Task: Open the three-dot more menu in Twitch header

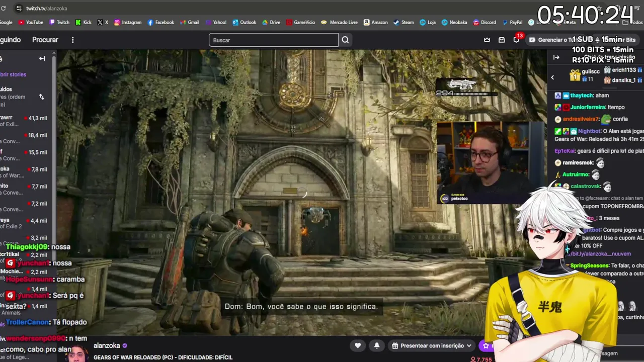Action: [72, 40]
